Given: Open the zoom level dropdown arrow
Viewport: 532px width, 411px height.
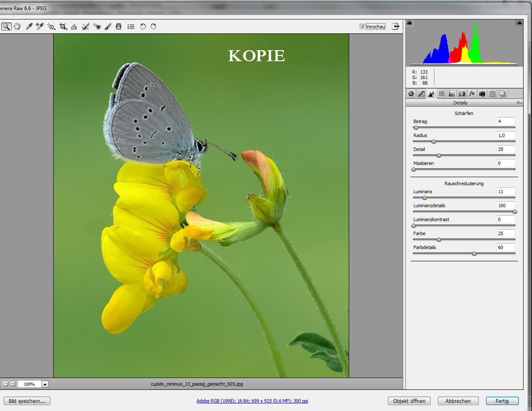Looking at the screenshot, I should point(45,384).
